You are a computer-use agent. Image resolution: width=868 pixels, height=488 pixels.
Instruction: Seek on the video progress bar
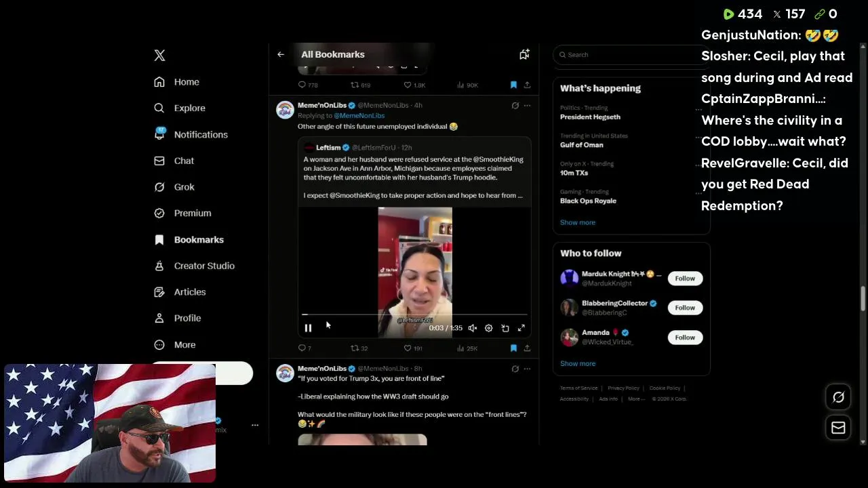click(414, 314)
